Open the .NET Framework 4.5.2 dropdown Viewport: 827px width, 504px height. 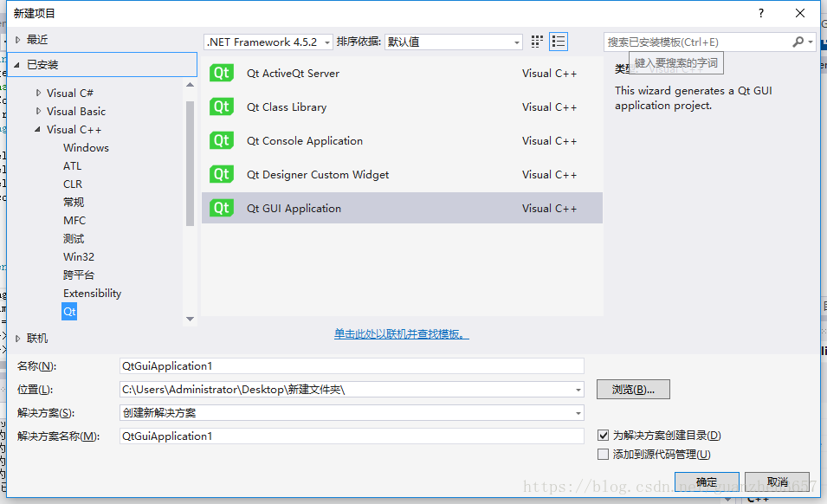[x=268, y=42]
